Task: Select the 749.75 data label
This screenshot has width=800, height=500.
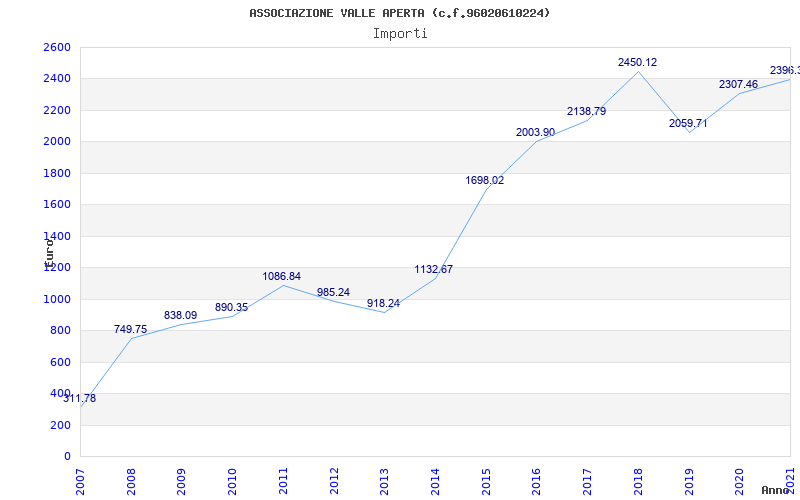Action: [130, 330]
